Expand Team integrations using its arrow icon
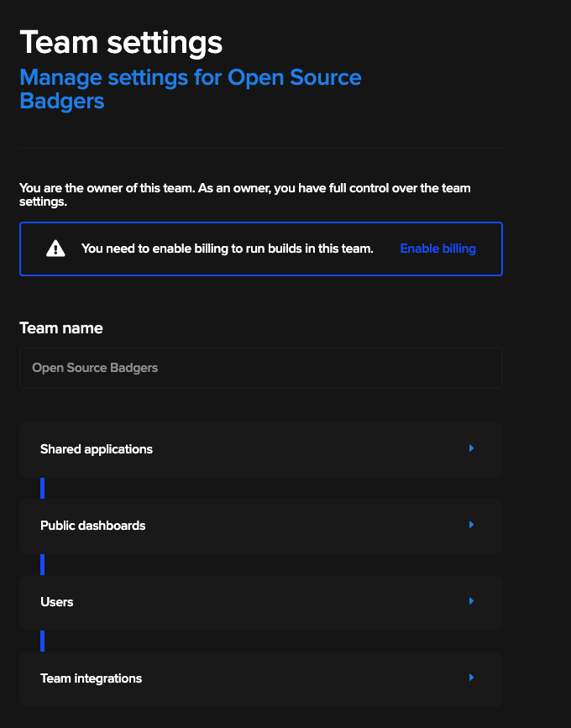The width and height of the screenshot is (571, 728). pos(471,678)
